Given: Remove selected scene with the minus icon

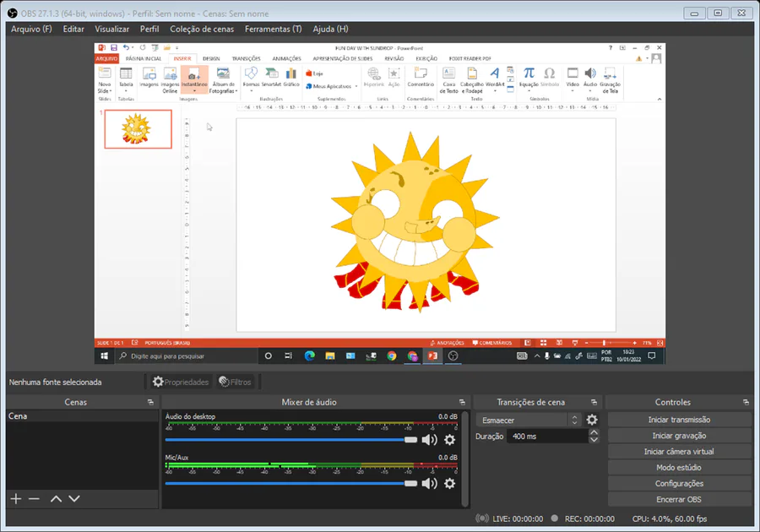Looking at the screenshot, I should 34,498.
